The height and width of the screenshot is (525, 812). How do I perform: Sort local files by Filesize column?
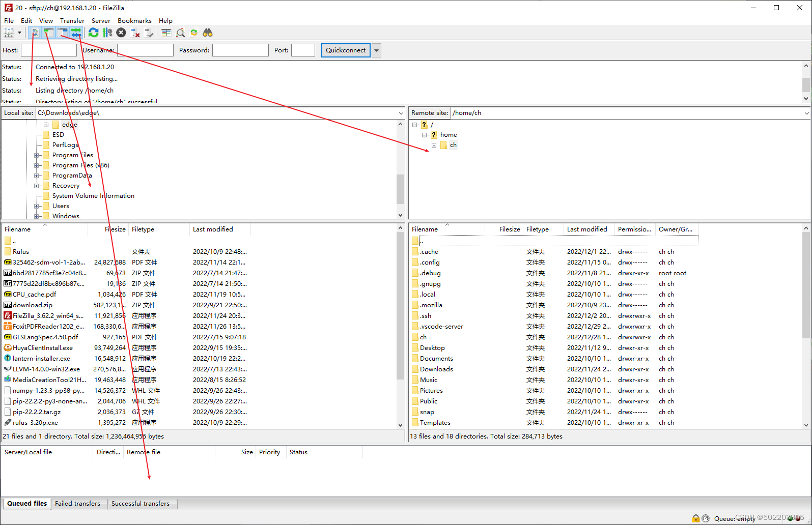(x=108, y=229)
